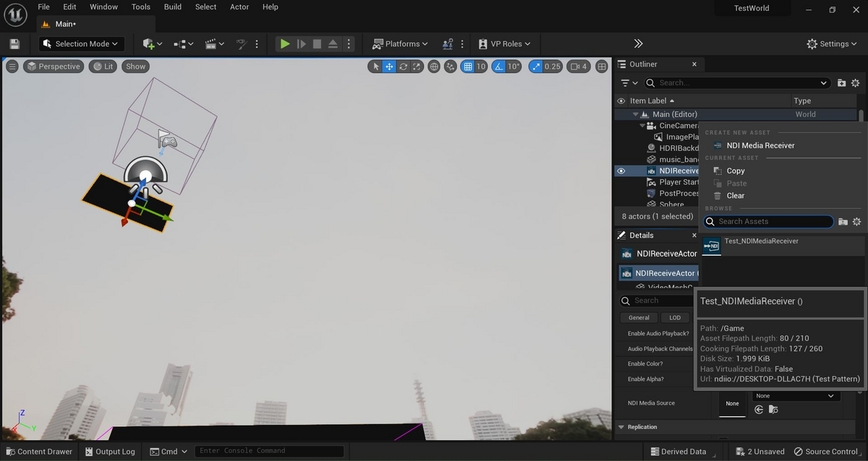Toggle surface snapping icon
Viewport: 868px width, 461px height.
click(x=451, y=66)
